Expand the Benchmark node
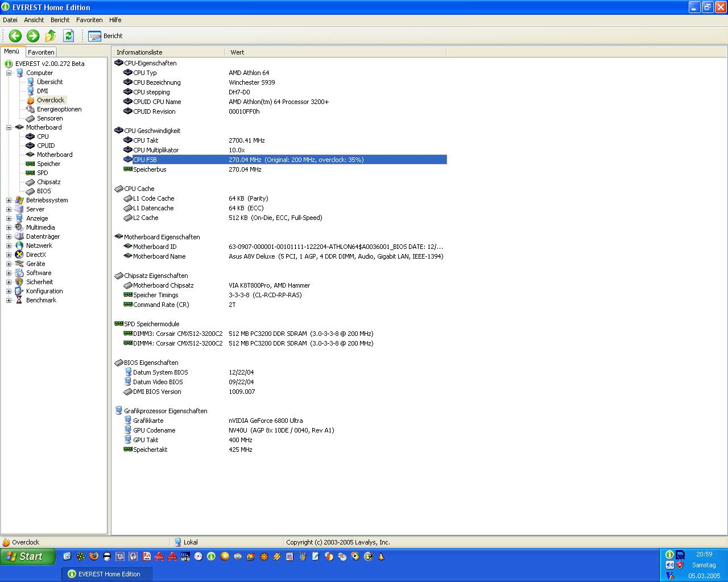Viewport: 728px width, 582px height. click(9, 300)
